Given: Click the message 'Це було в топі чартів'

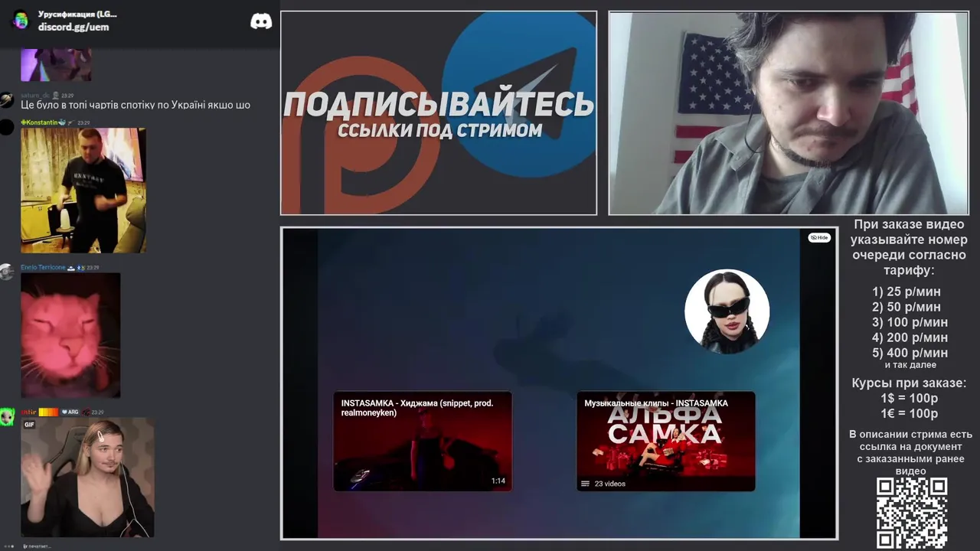Looking at the screenshot, I should tap(136, 106).
